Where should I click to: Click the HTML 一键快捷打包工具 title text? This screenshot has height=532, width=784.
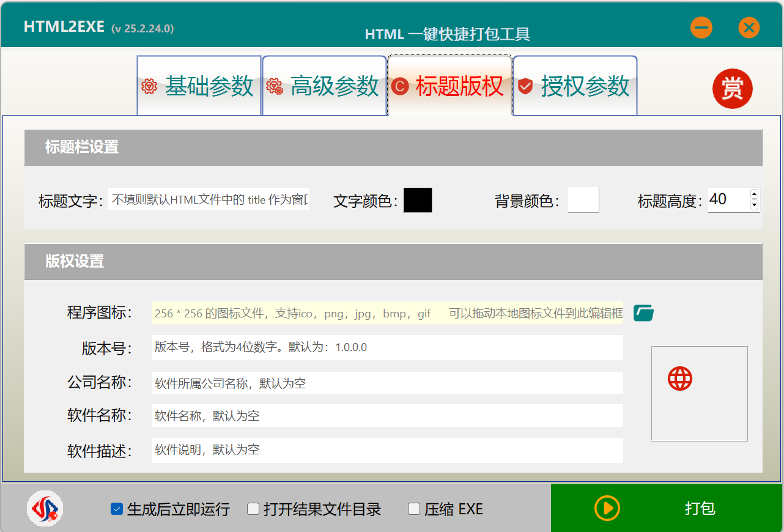447,34
